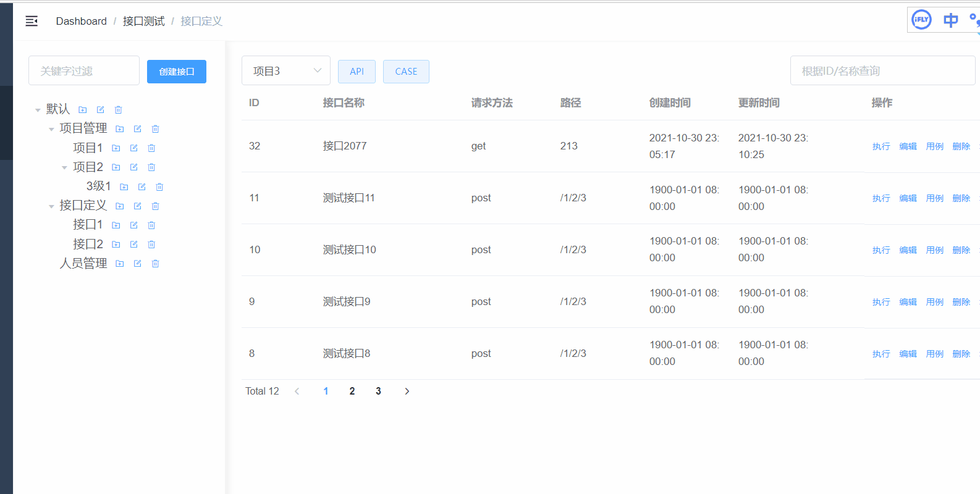Click the trash icon beside 接口定义

pos(156,206)
